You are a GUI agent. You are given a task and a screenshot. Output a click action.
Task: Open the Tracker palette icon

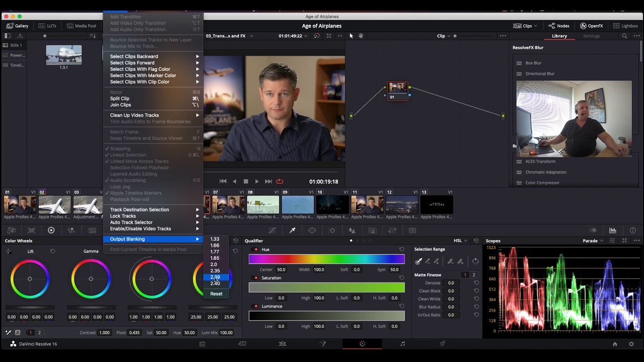point(332,230)
